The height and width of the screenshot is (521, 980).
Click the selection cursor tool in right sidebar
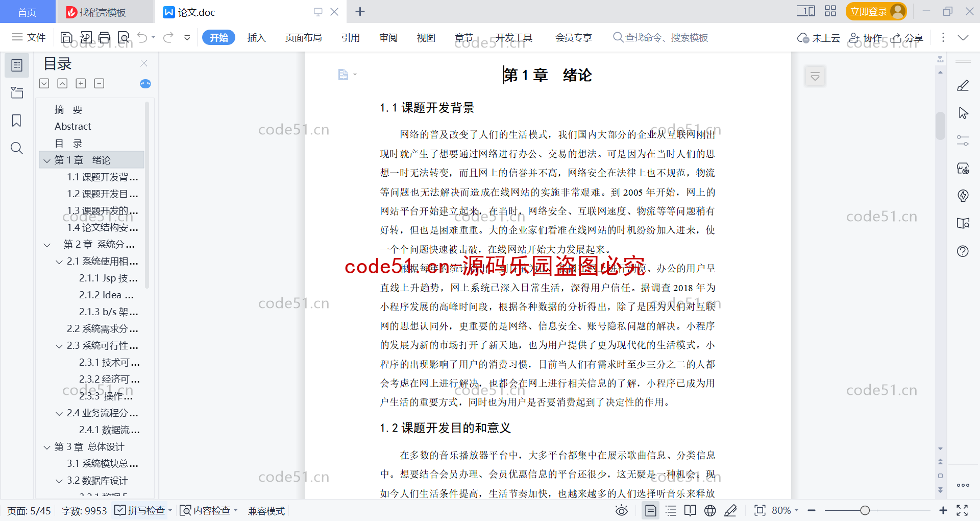963,113
